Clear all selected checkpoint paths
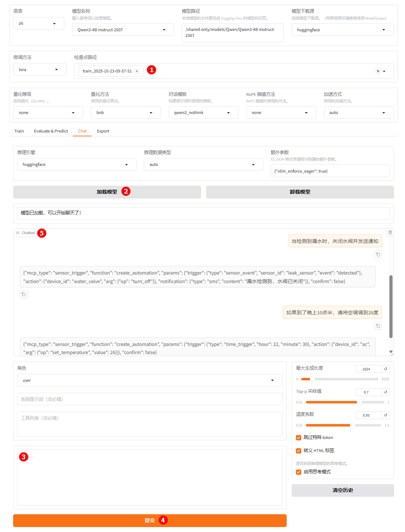Viewport: 405px width, 532px height. pos(378,71)
